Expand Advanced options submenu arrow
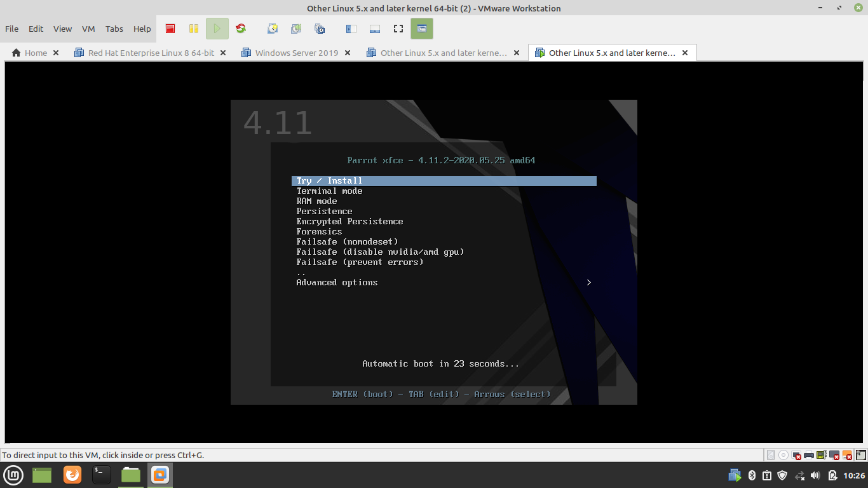 [589, 283]
